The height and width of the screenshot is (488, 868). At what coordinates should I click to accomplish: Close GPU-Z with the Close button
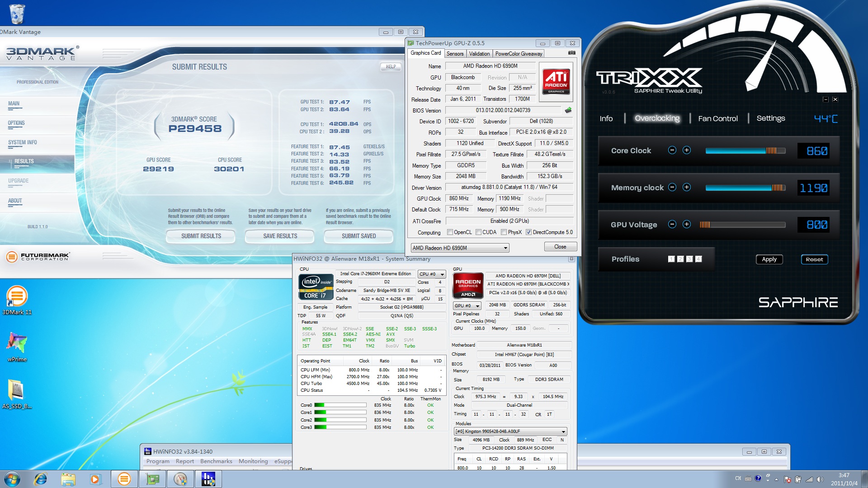(x=560, y=247)
